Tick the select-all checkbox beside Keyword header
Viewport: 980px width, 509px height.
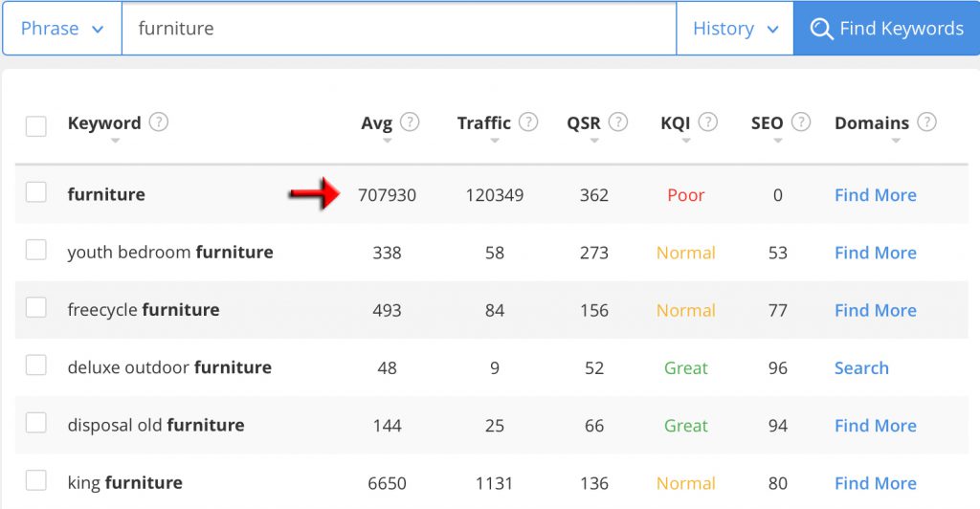[x=36, y=126]
